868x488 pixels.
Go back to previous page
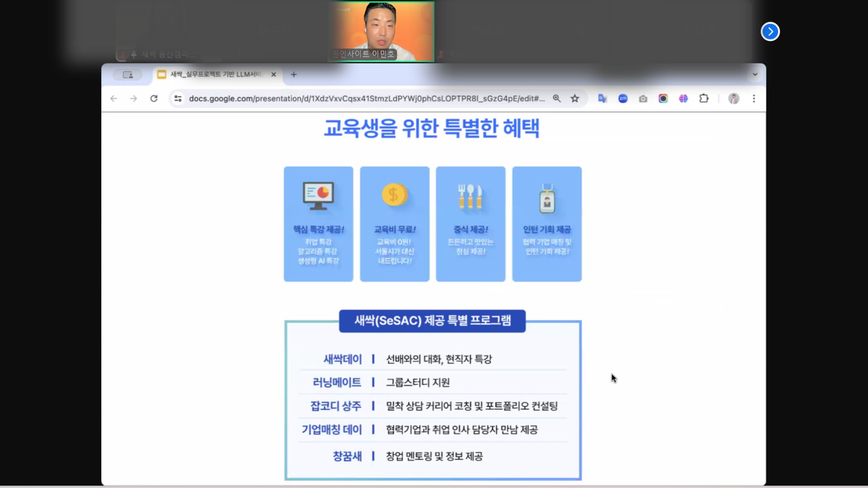tap(113, 99)
